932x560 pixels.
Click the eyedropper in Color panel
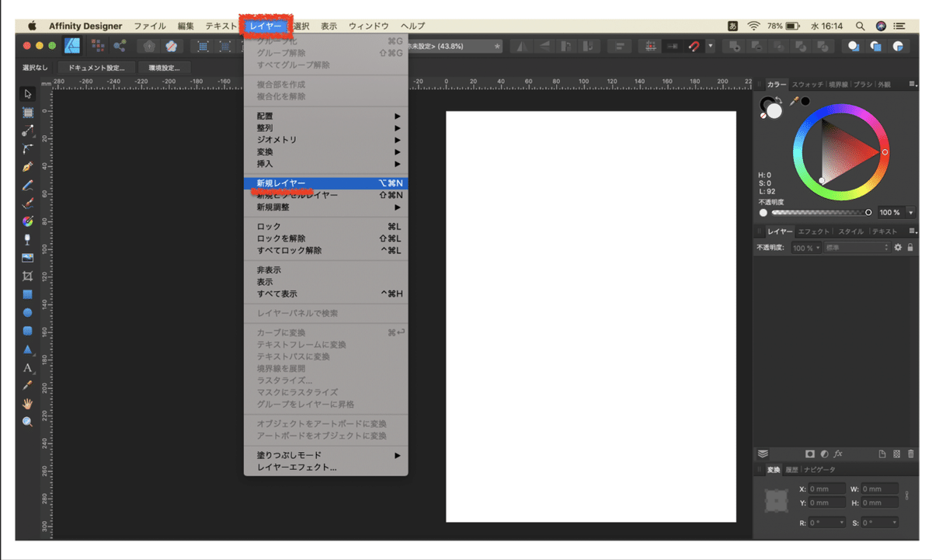pos(794,101)
